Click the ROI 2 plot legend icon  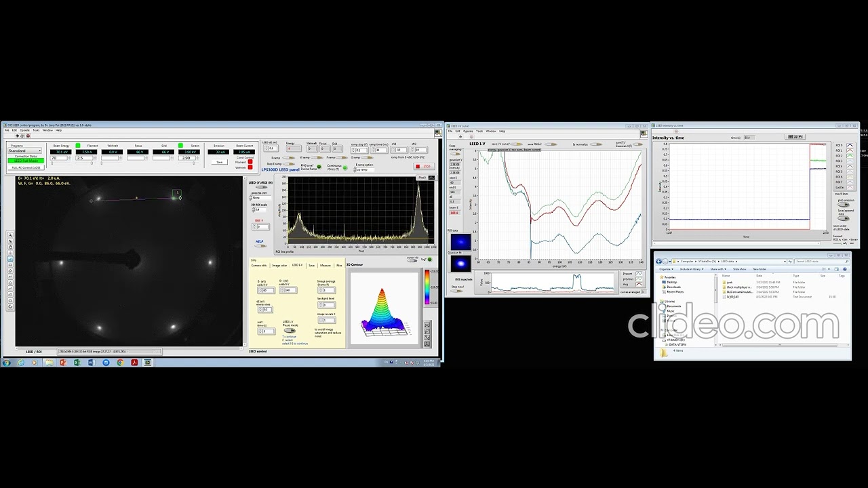click(850, 156)
